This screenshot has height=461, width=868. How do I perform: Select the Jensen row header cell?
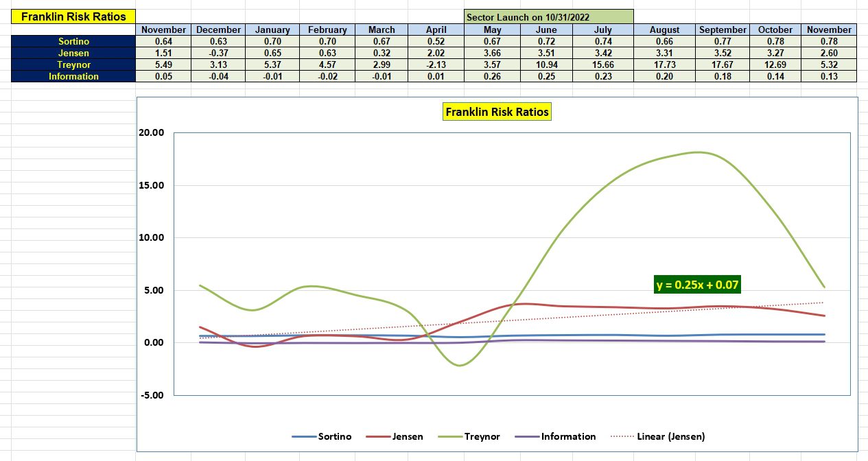click(x=73, y=53)
